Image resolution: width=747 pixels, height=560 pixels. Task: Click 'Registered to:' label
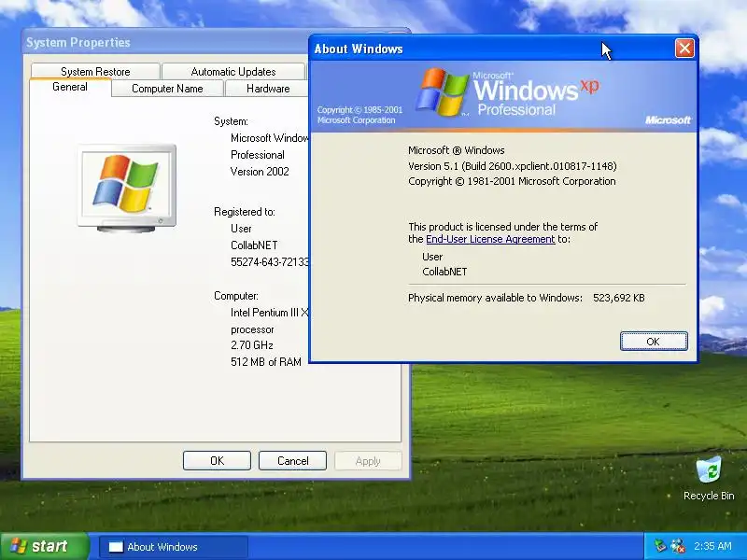[245, 212]
